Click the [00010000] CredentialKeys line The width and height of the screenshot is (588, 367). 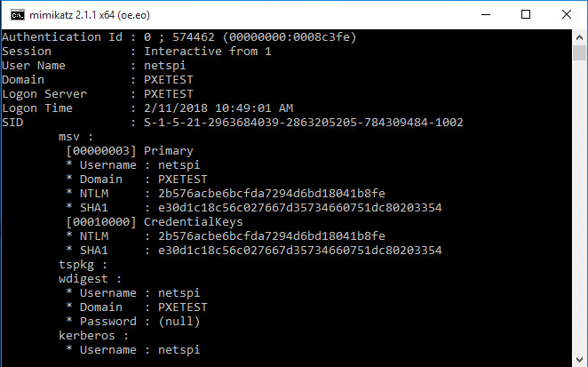155,222
